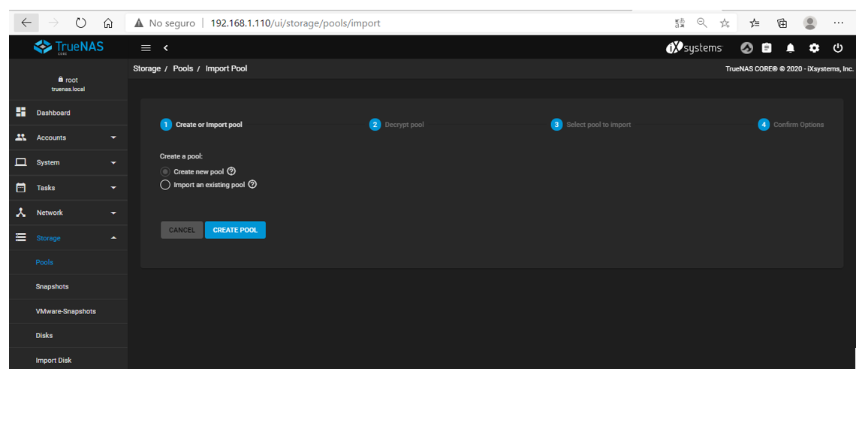Screen dimensions: 868x426
Task: Click Pools in the breadcrumb
Action: 183,68
